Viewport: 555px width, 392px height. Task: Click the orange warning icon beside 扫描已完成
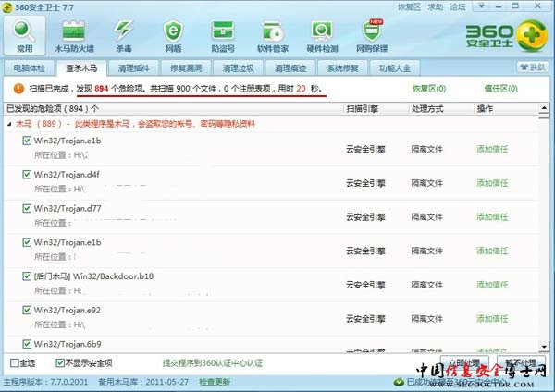tap(18, 89)
